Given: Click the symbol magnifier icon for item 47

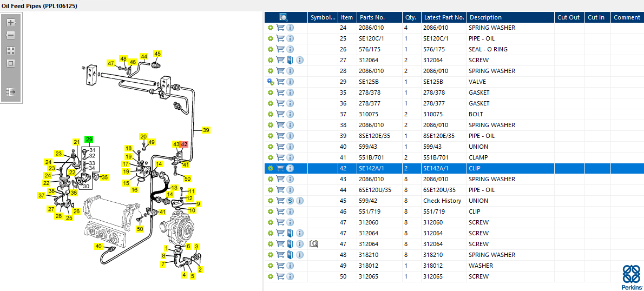Looking at the screenshot, I should (313, 244).
